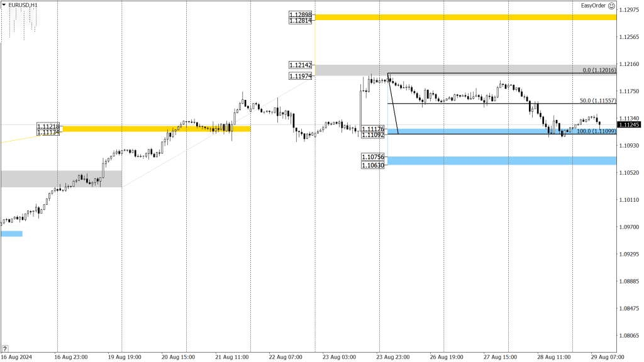644x362 pixels.
Task: Select the Fibonacci 50.0 (1.11557) level
Action: tap(597, 101)
